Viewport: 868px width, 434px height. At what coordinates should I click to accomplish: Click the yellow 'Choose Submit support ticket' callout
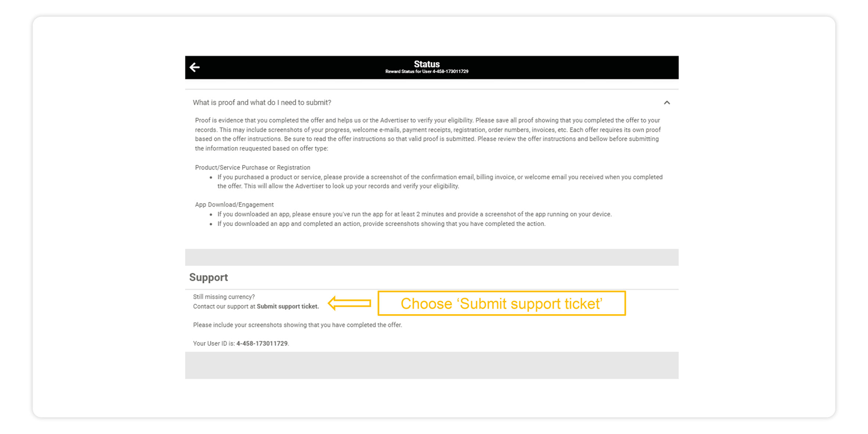[x=501, y=303]
